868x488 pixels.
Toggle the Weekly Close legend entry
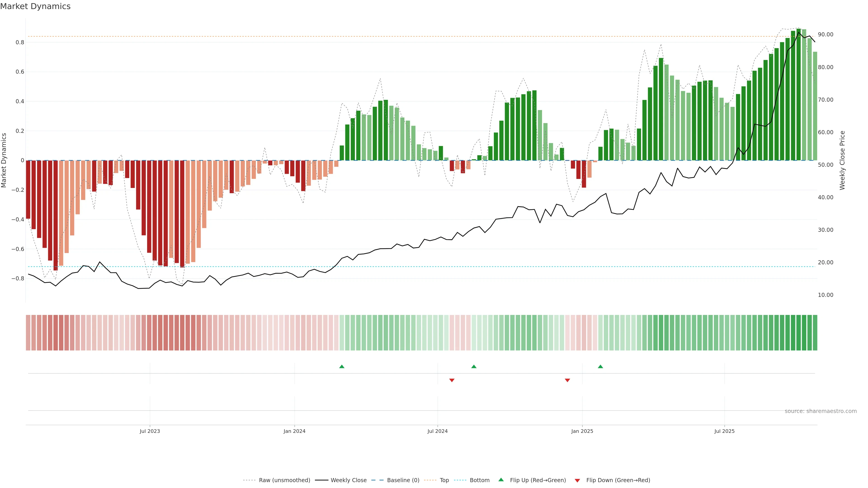[348, 480]
